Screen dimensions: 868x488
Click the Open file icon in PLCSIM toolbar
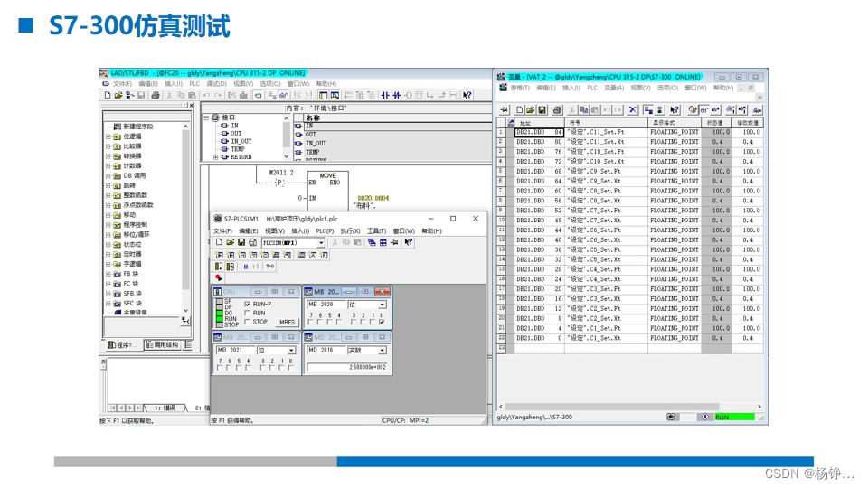pyautogui.click(x=231, y=242)
